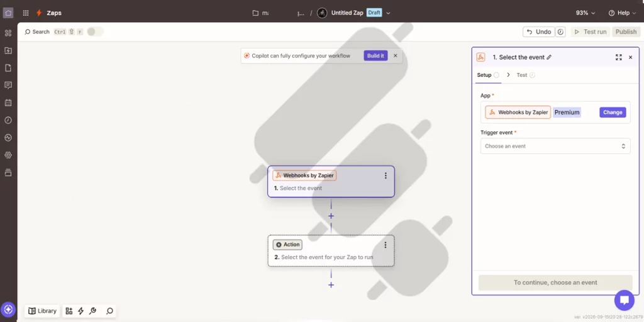Open the four-circles discover icon in sidebar
Image resolution: width=644 pixels, height=322 pixels.
click(x=8, y=33)
